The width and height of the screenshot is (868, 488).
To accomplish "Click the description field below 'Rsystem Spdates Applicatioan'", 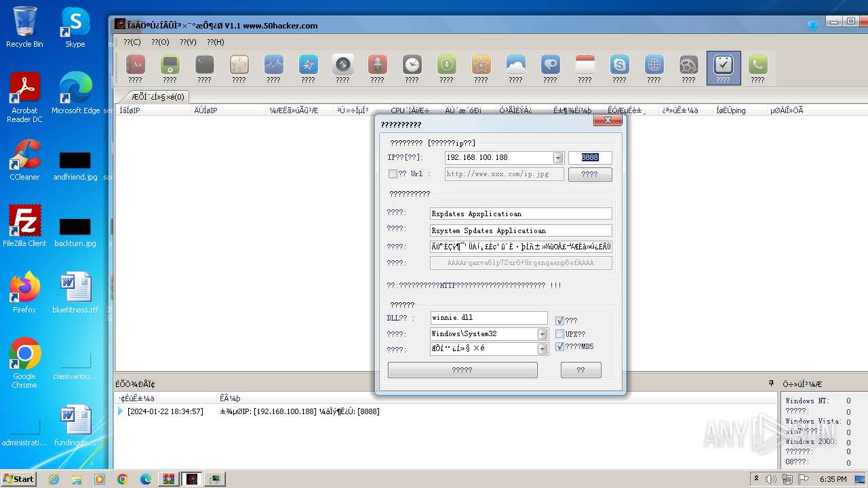I will [x=521, y=247].
